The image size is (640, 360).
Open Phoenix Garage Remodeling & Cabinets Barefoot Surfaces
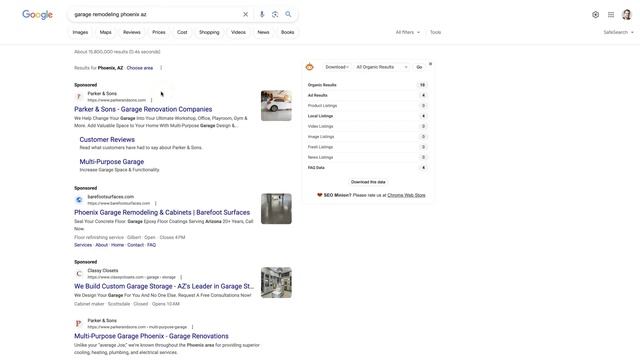[x=162, y=213]
